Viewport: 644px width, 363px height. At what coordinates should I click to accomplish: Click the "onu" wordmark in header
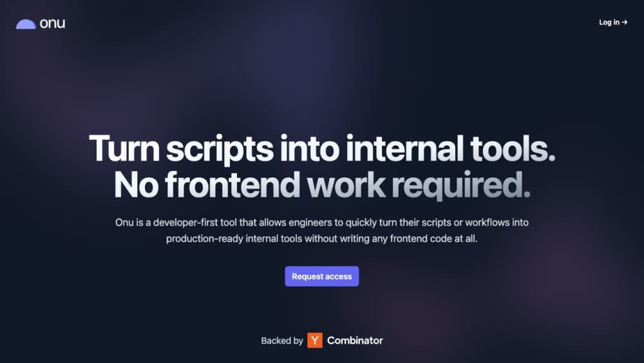coord(52,24)
